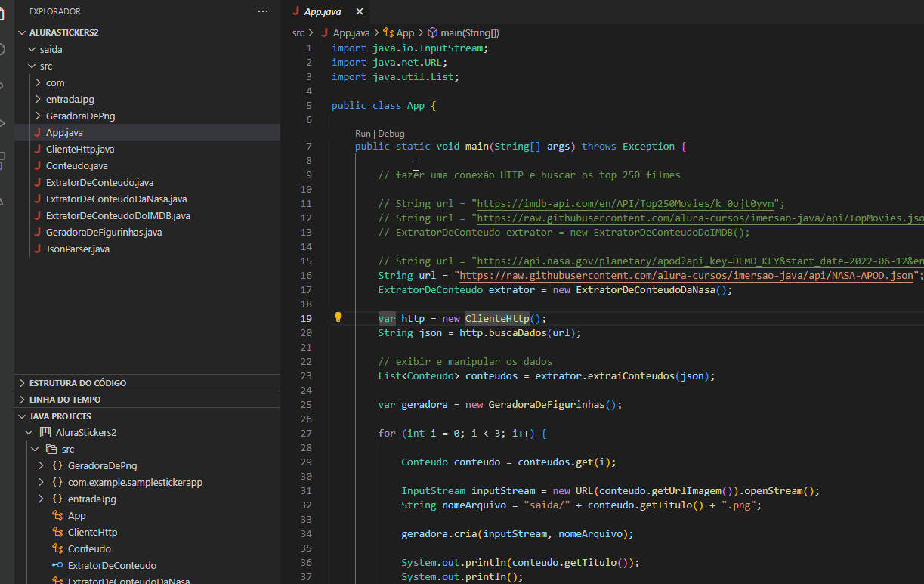The width and height of the screenshot is (924, 584).
Task: Open Conteudo.java file
Action: pyautogui.click(x=147, y=165)
